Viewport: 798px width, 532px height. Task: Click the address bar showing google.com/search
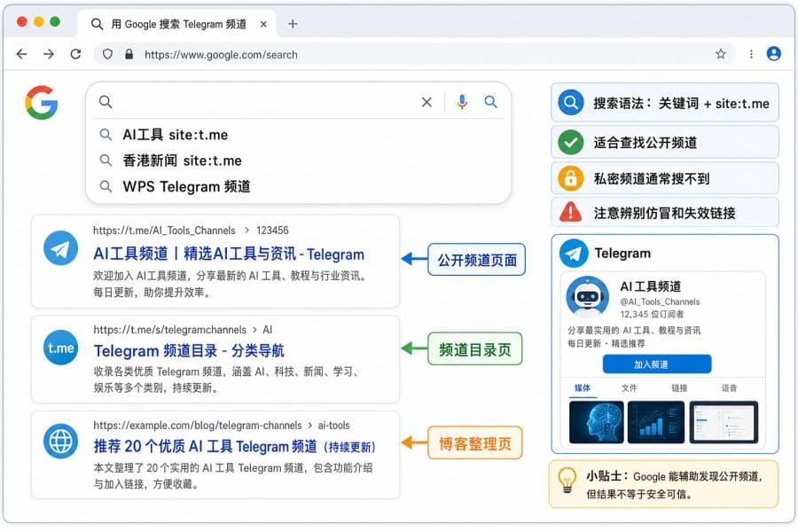414,54
